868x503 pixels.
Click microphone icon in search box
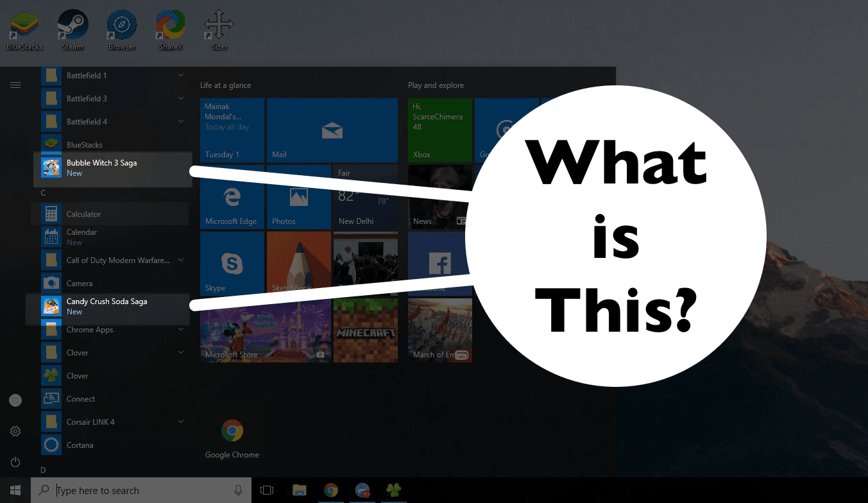[238, 490]
